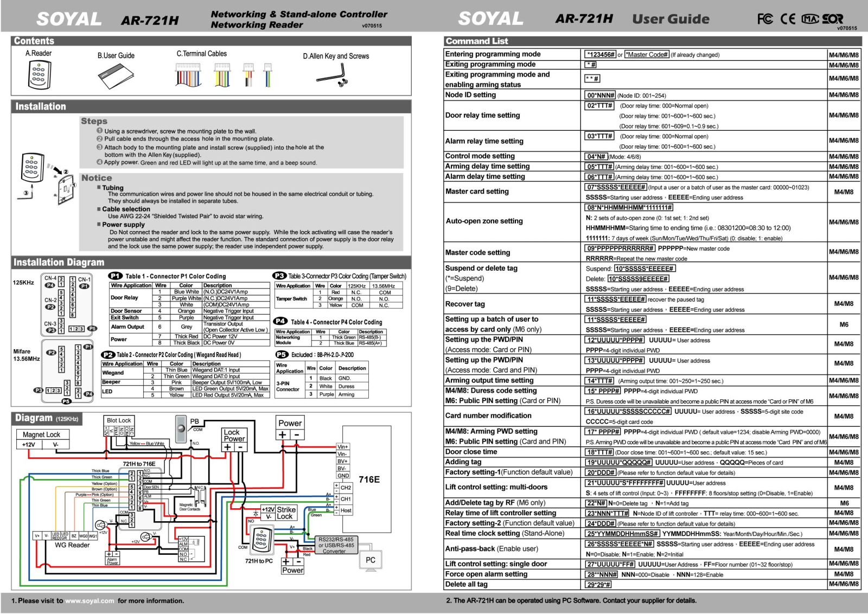Click the Command List section header
The image size is (868, 614).
(x=652, y=41)
